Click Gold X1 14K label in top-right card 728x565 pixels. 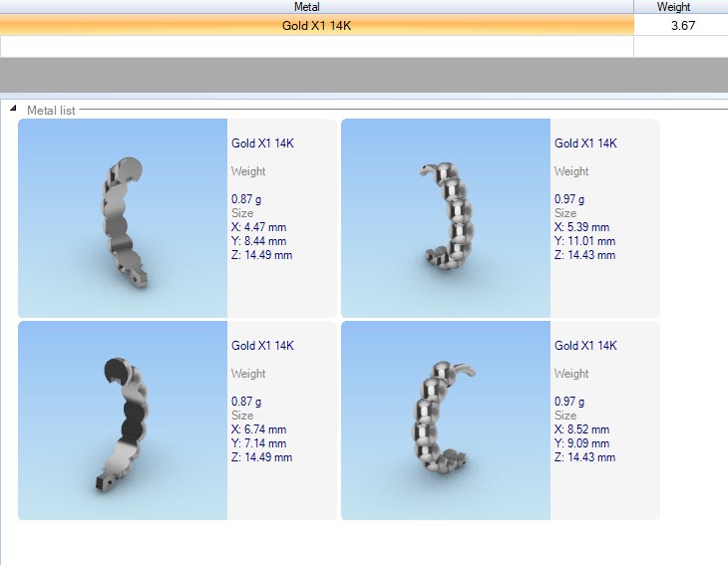[x=585, y=143]
